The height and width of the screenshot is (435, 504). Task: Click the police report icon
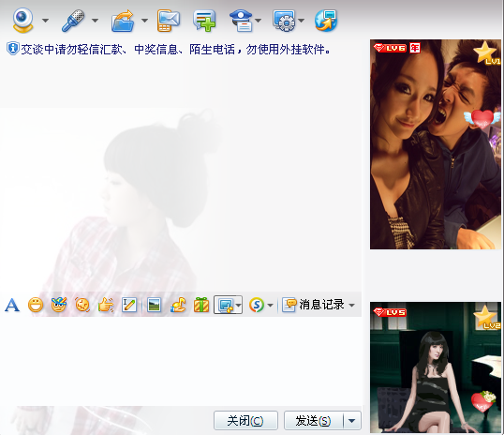point(242,21)
